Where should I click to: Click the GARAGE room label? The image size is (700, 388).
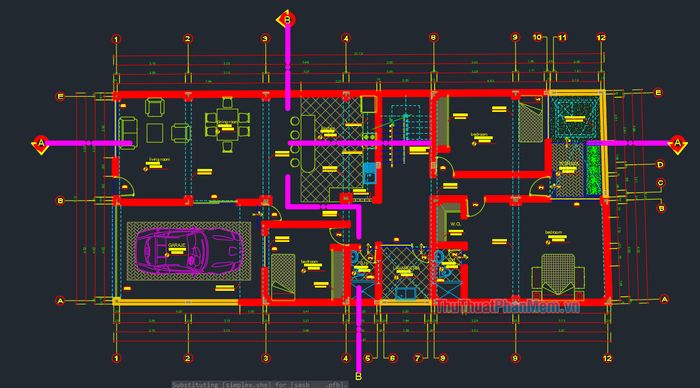[x=177, y=245]
